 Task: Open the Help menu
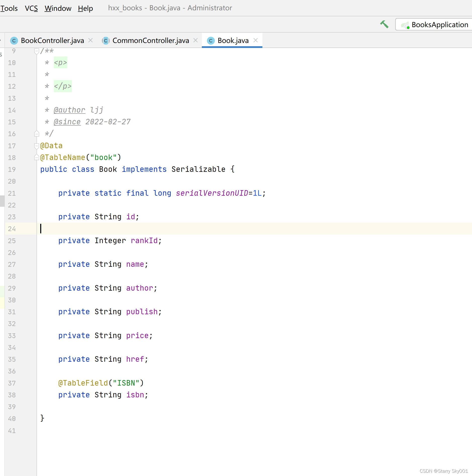click(85, 8)
